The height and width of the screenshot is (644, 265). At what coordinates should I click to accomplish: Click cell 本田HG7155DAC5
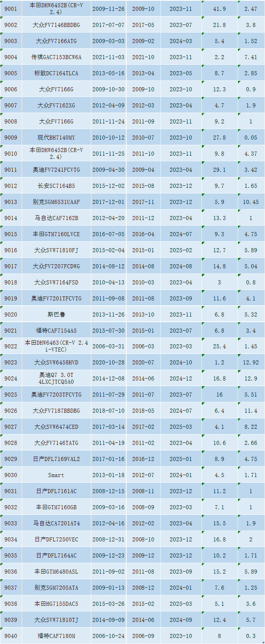point(56,604)
